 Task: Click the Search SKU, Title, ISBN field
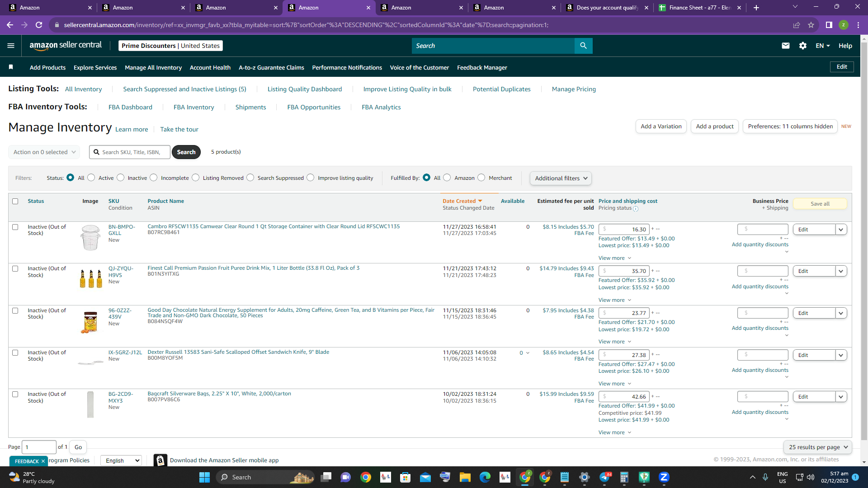click(130, 152)
